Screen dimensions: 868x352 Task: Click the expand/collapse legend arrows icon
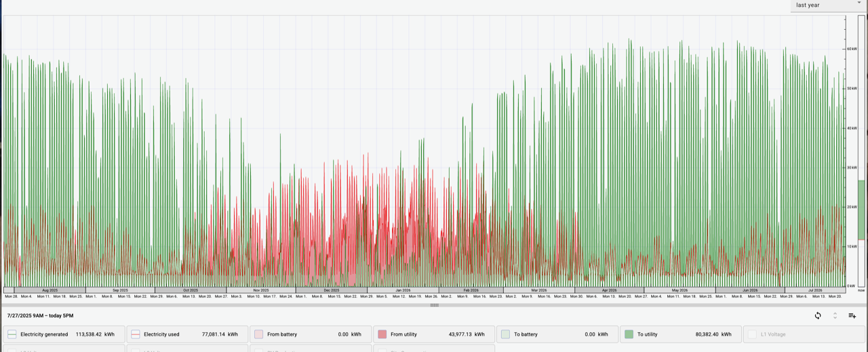coord(835,315)
